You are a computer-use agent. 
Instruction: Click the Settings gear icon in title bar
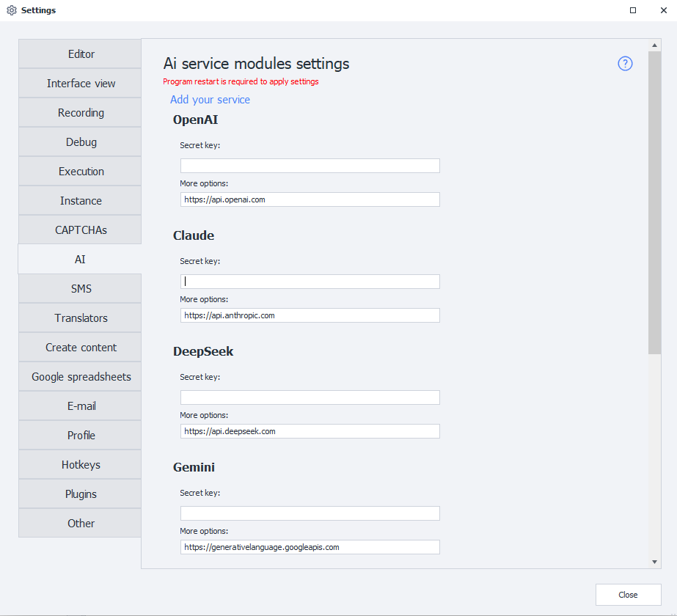point(12,10)
